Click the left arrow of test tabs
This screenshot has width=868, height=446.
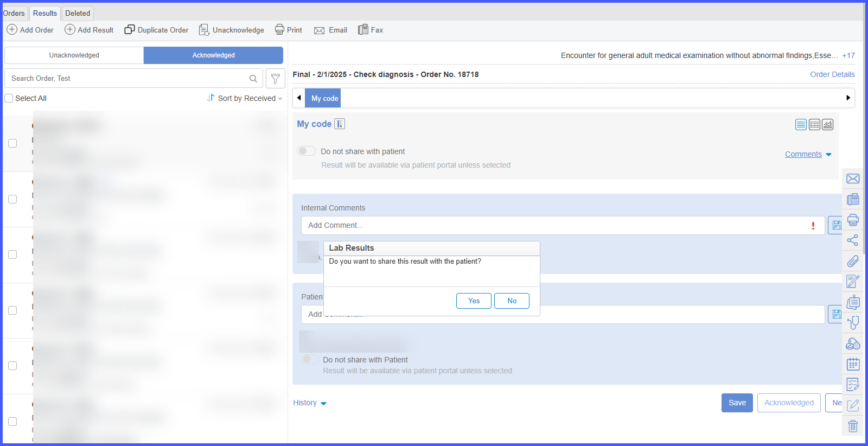coord(299,98)
